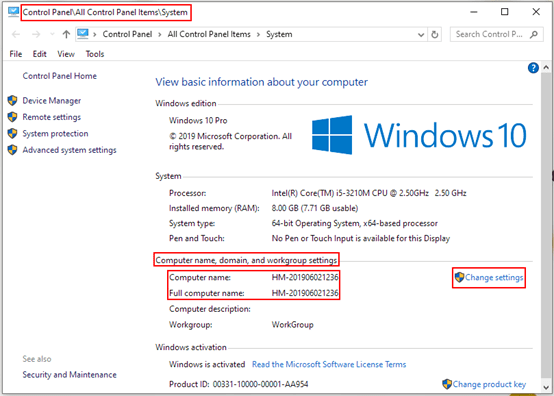Click the vertical scrollbar track
554x396 pixels.
tap(546, 226)
